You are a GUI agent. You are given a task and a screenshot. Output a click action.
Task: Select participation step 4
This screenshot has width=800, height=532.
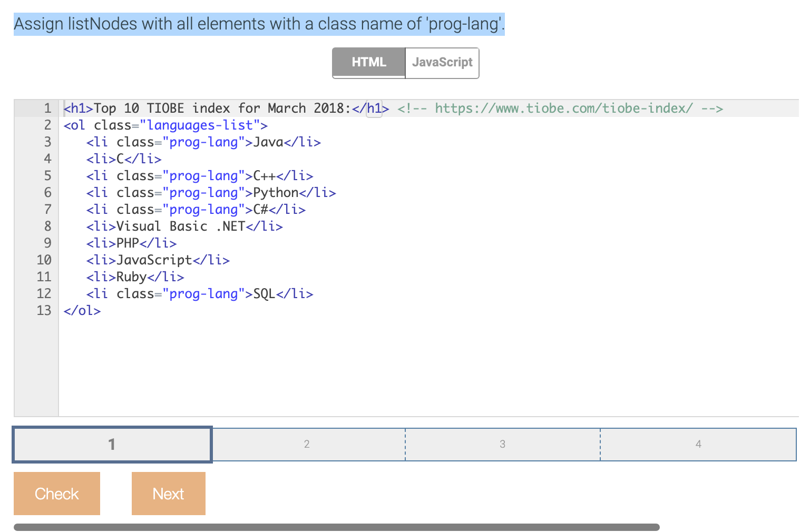tap(698, 444)
